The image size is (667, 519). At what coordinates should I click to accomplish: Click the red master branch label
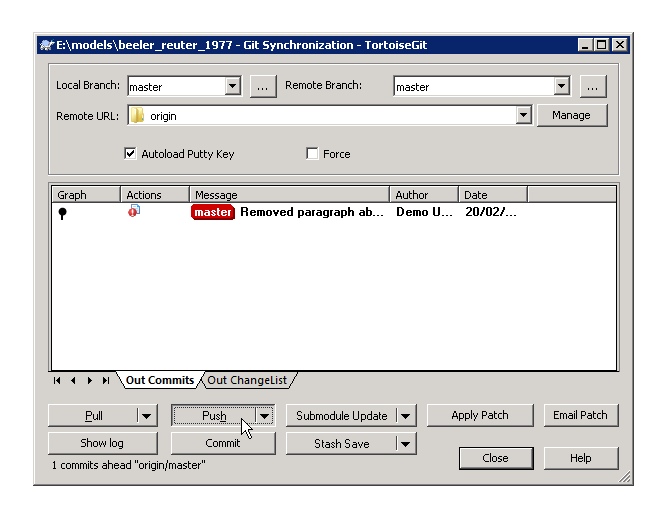click(213, 212)
